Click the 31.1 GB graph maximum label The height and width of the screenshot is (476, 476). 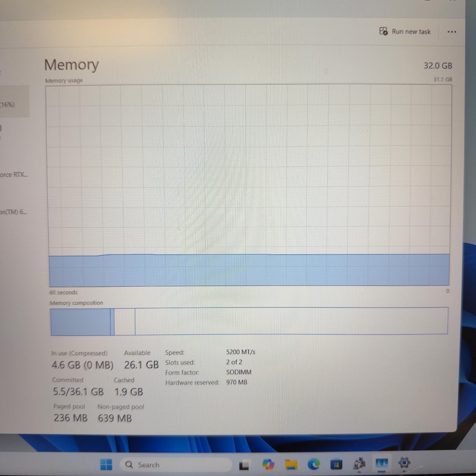(x=443, y=79)
